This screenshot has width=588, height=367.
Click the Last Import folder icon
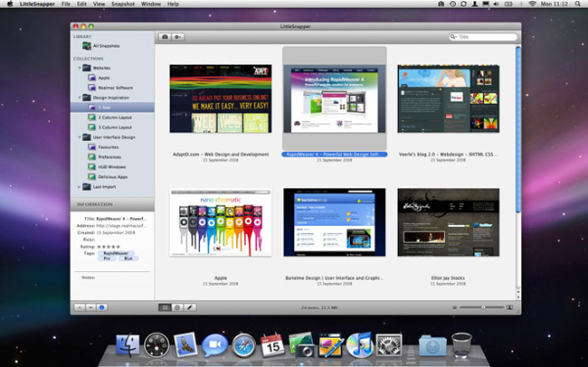87,187
